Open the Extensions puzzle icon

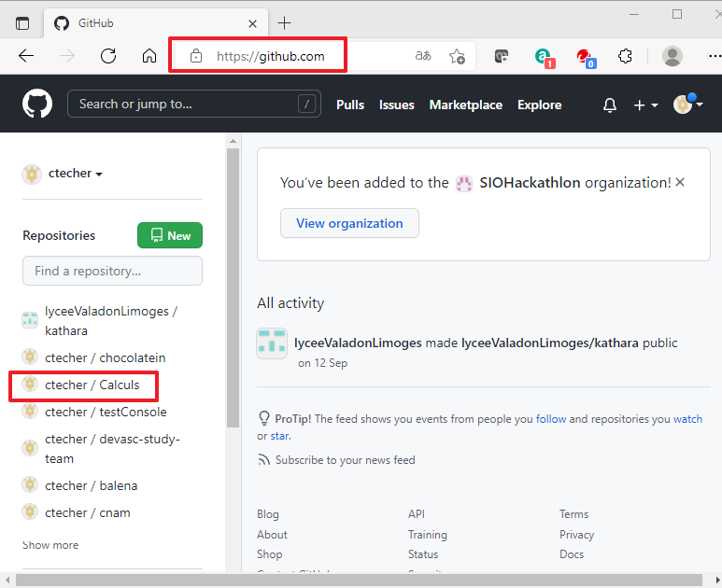[625, 56]
